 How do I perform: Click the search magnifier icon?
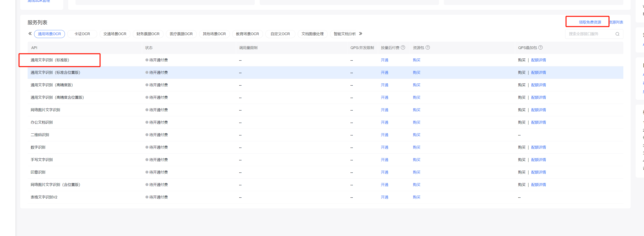click(617, 34)
